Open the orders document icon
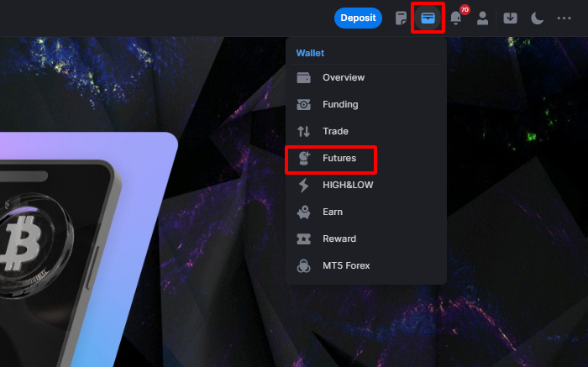The image size is (588, 367). [x=401, y=18]
